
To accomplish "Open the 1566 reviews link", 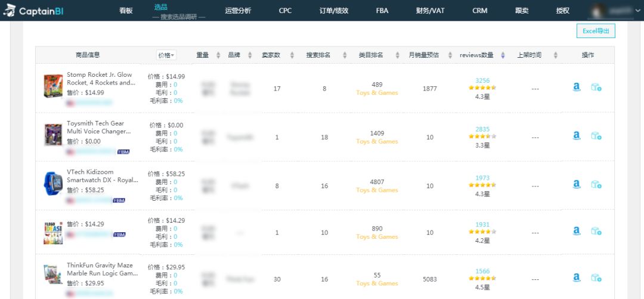I will coord(482,271).
